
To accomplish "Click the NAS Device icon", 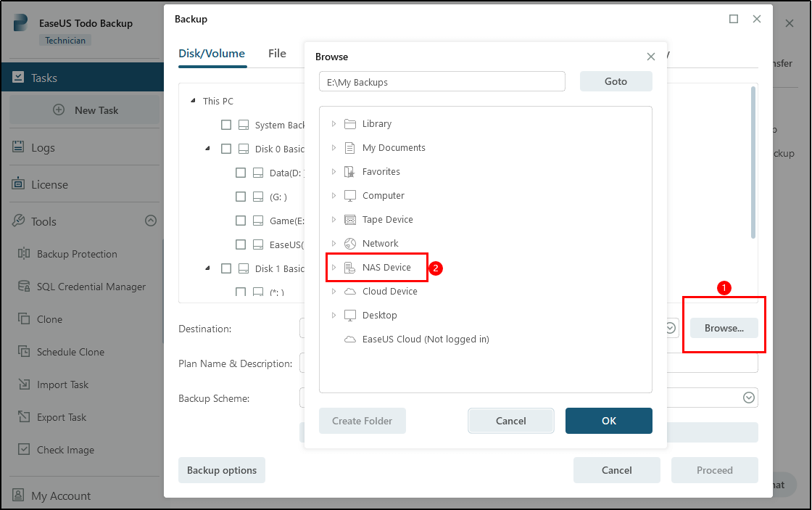I will point(350,268).
